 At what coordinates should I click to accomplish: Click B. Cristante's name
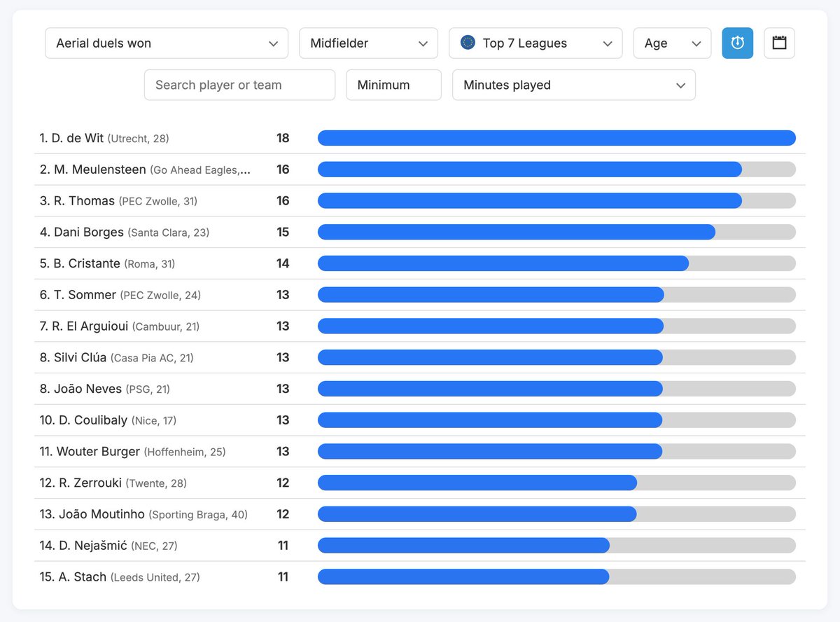click(87, 263)
